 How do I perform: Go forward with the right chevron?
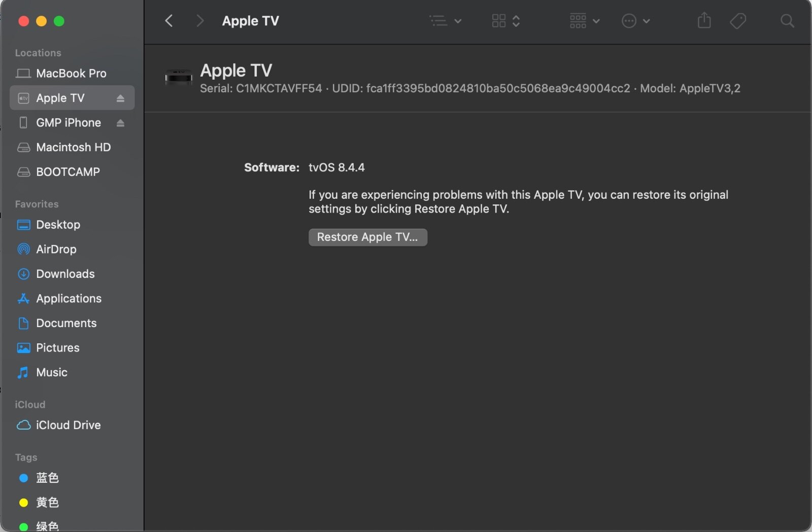(200, 21)
